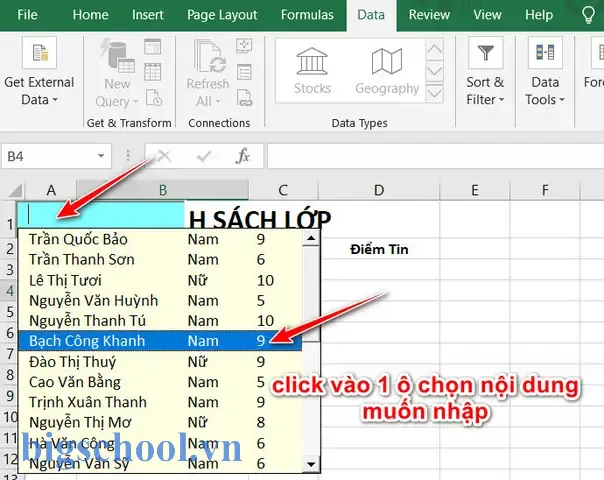Click the Điểm Tin header cell
The height and width of the screenshot is (480, 604).
(379, 249)
